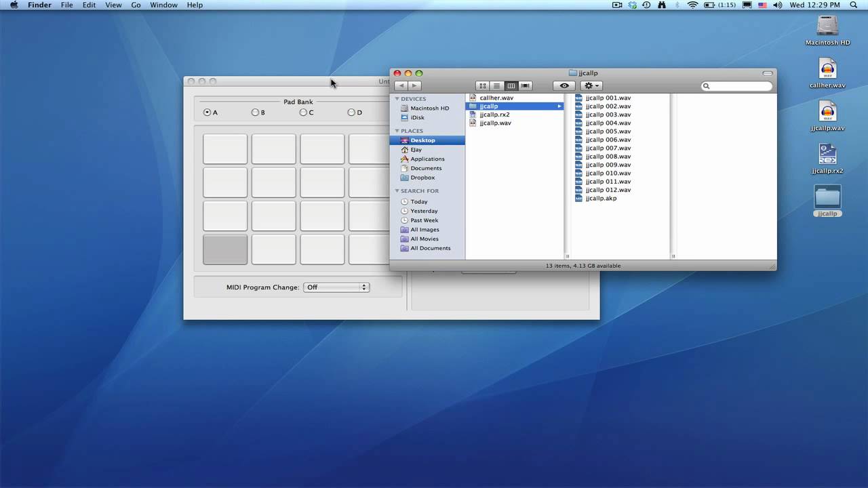Open the Finder action gear menu

click(591, 86)
